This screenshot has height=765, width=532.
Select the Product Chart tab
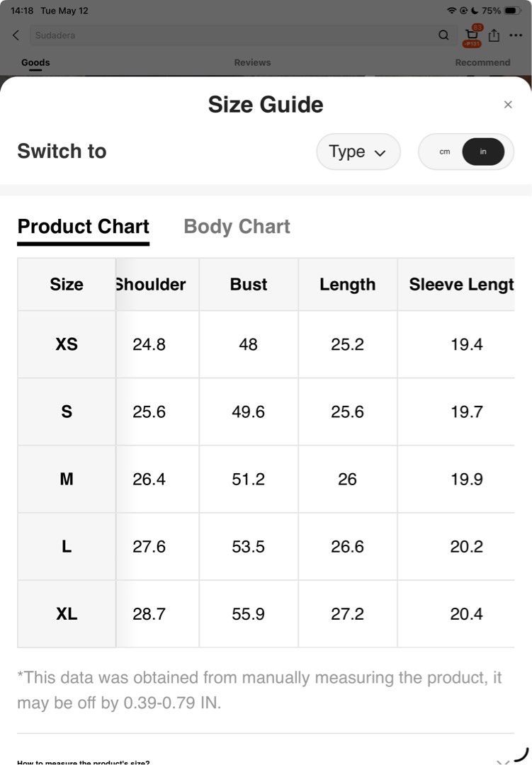(84, 227)
